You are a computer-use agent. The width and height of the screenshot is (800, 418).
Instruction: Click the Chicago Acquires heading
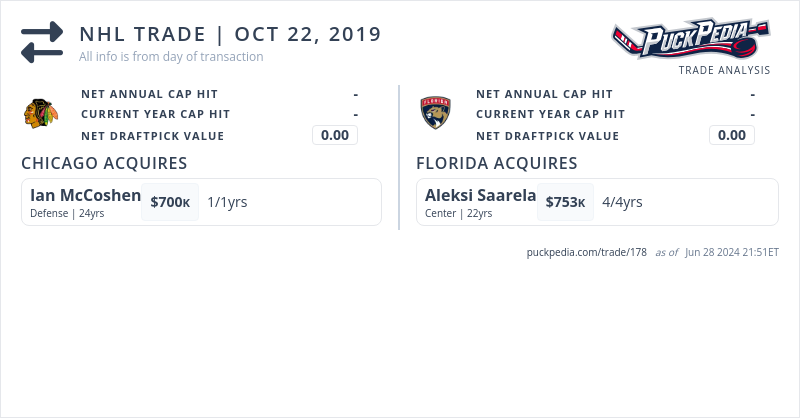pos(104,163)
